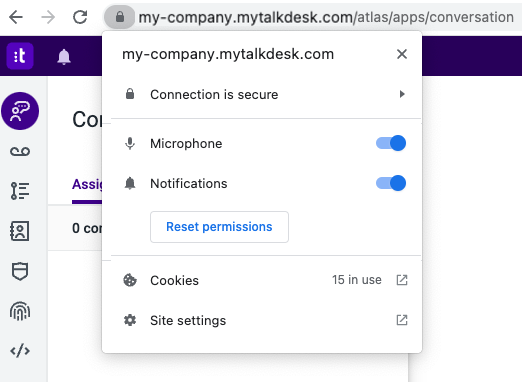Viewport: 522px width, 382px height.
Task: Open the activity list icon in sidebar
Action: (20, 191)
